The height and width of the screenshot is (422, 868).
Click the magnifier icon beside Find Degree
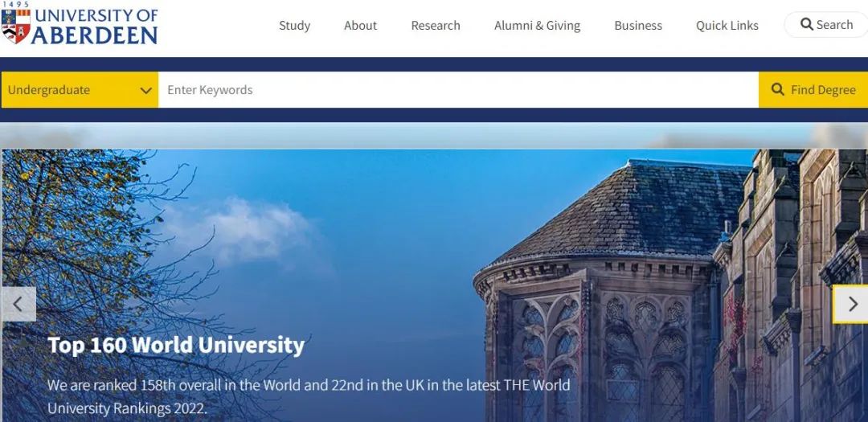tap(778, 90)
